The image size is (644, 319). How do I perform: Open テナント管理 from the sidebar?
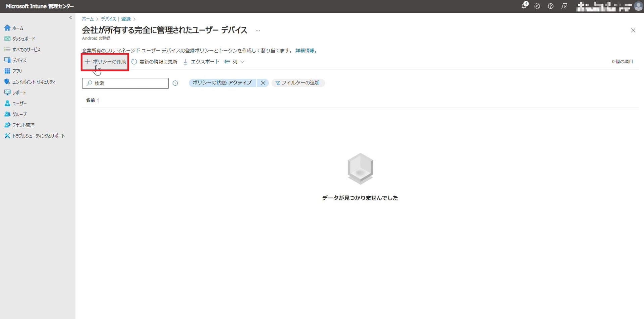tap(22, 125)
